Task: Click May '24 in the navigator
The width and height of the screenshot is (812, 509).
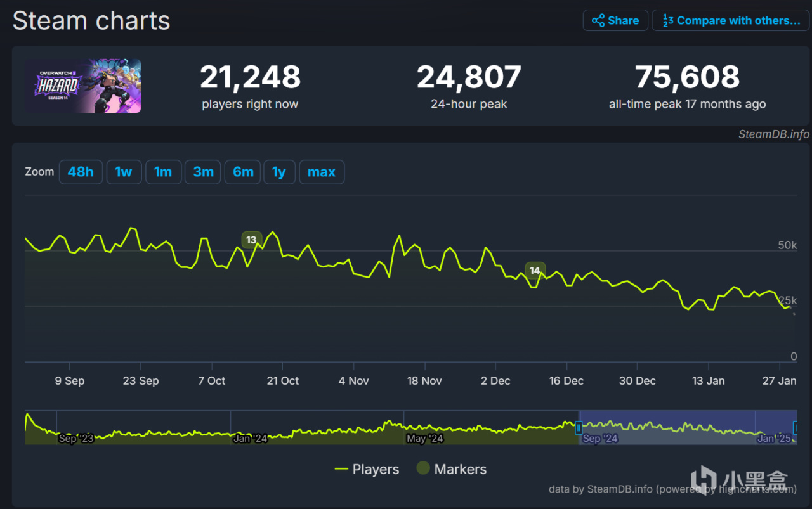Action: click(425, 438)
